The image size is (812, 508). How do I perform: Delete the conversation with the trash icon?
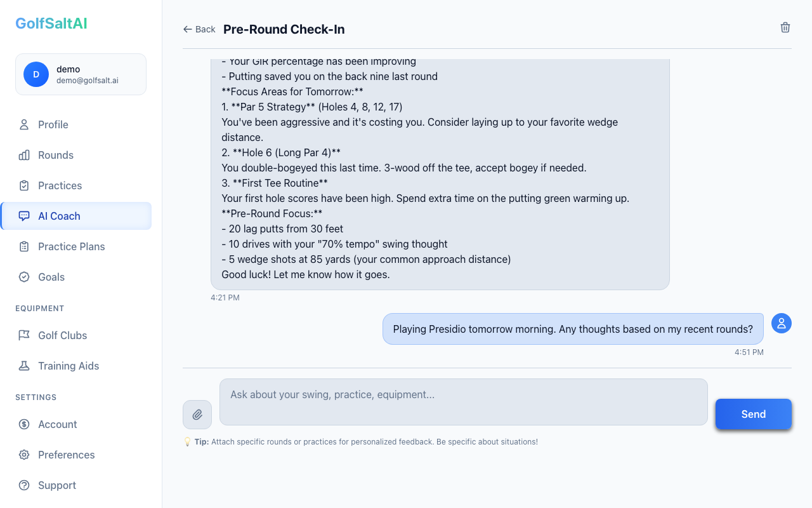pyautogui.click(x=785, y=27)
